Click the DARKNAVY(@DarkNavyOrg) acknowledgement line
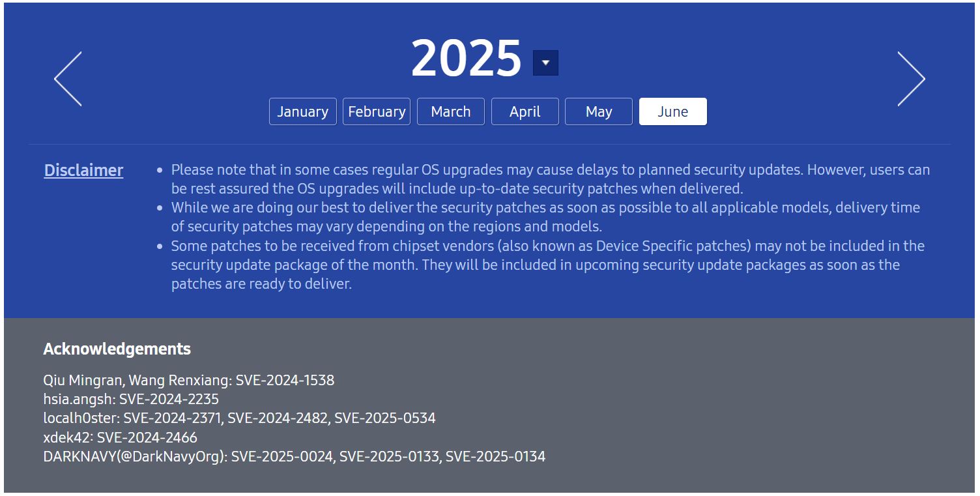This screenshot has height=496, width=980. point(294,456)
